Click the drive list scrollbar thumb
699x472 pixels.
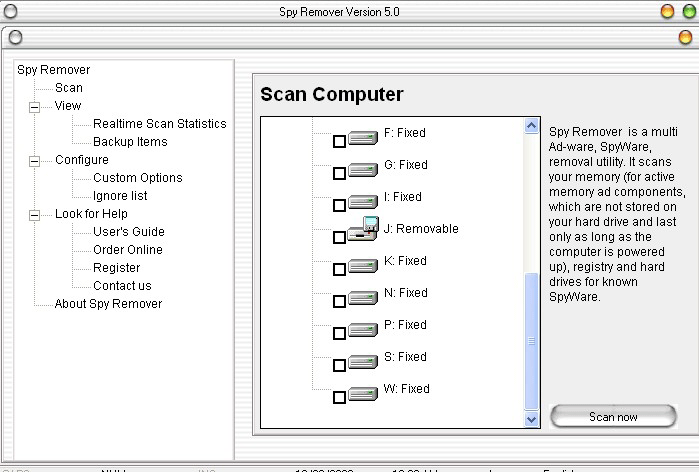[x=531, y=341]
